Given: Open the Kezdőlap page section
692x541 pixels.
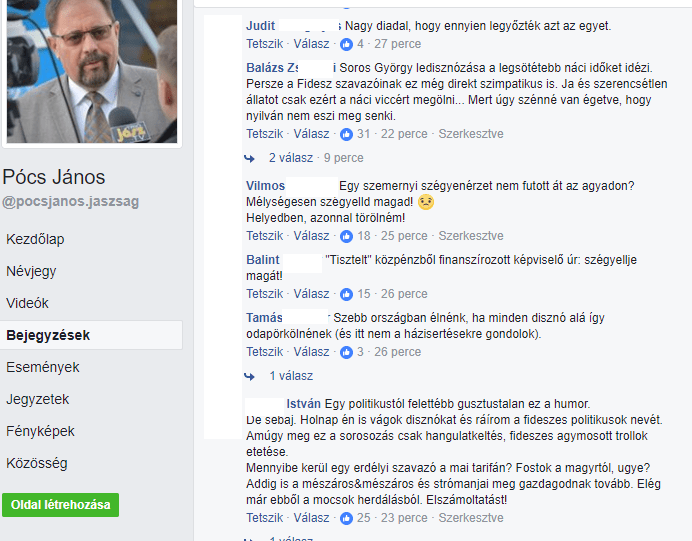Looking at the screenshot, I should [35, 239].
